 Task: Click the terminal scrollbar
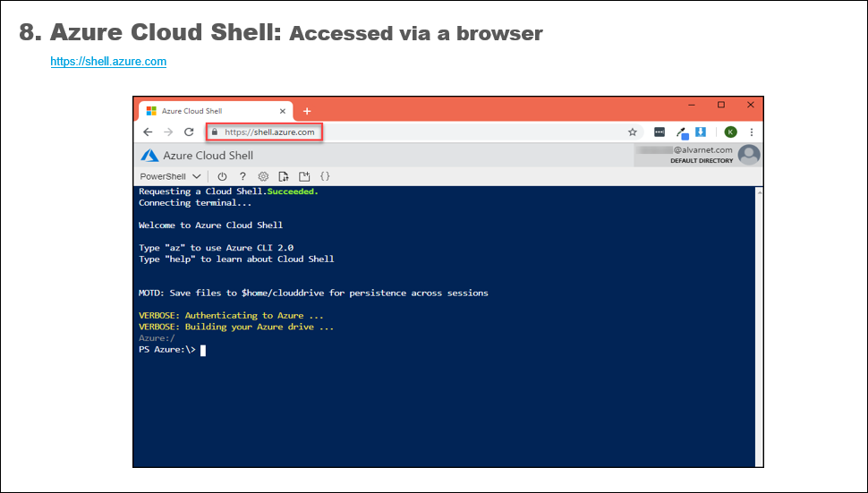pos(759,327)
